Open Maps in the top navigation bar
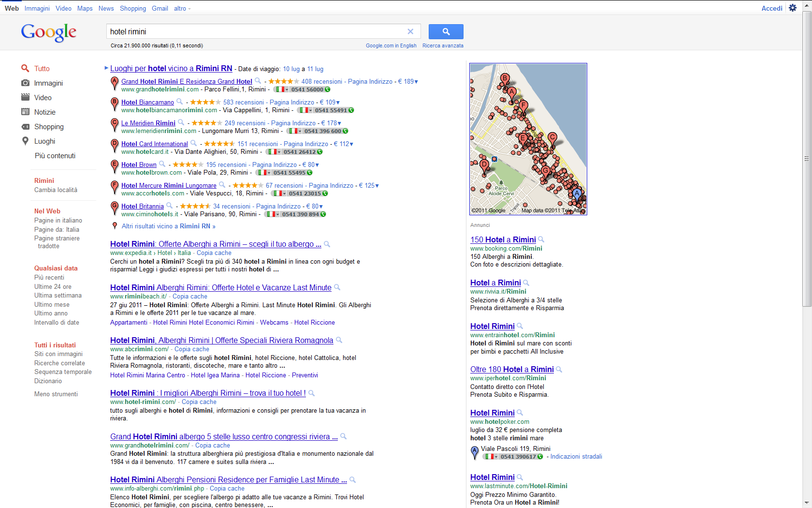 pyautogui.click(x=85, y=8)
